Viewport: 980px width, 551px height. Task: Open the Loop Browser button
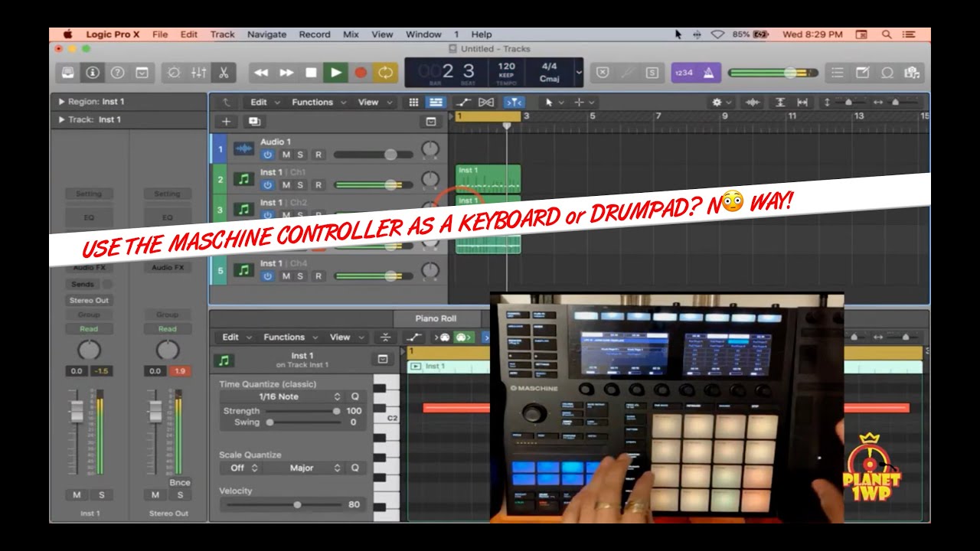[887, 73]
